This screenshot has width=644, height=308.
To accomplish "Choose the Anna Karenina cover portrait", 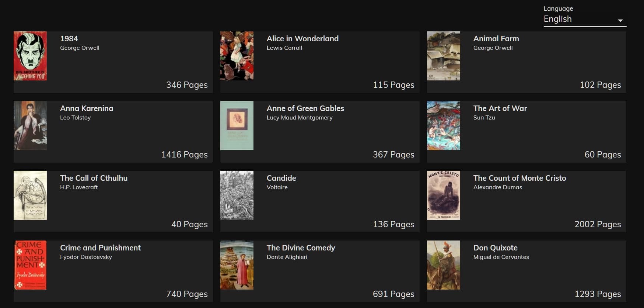I will (x=30, y=125).
